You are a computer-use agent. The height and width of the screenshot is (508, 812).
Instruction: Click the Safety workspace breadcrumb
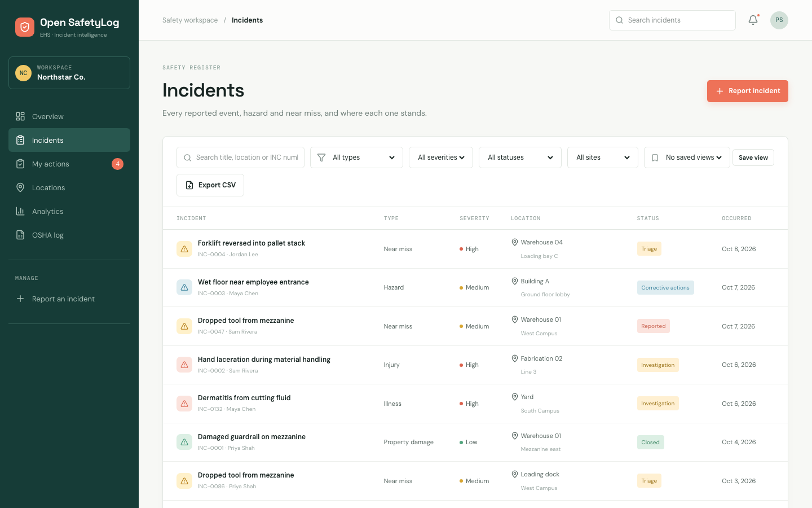click(190, 20)
